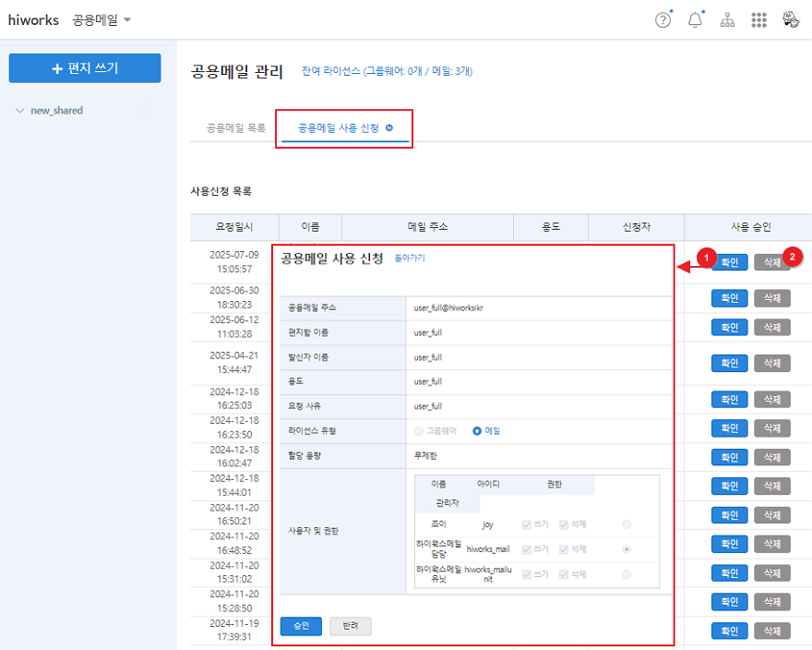Switch to the 공용메일 사용 신청 tab
This screenshot has height=650, width=812.
point(338,128)
